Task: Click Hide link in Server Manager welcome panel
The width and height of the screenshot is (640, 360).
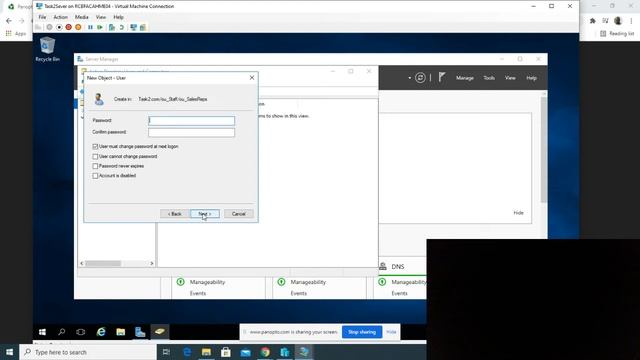Action: (x=518, y=213)
